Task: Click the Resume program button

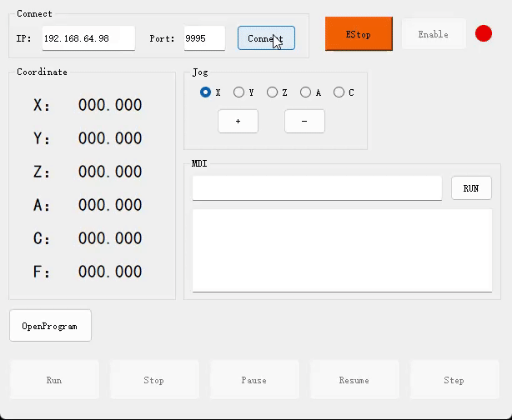Action: (x=354, y=380)
